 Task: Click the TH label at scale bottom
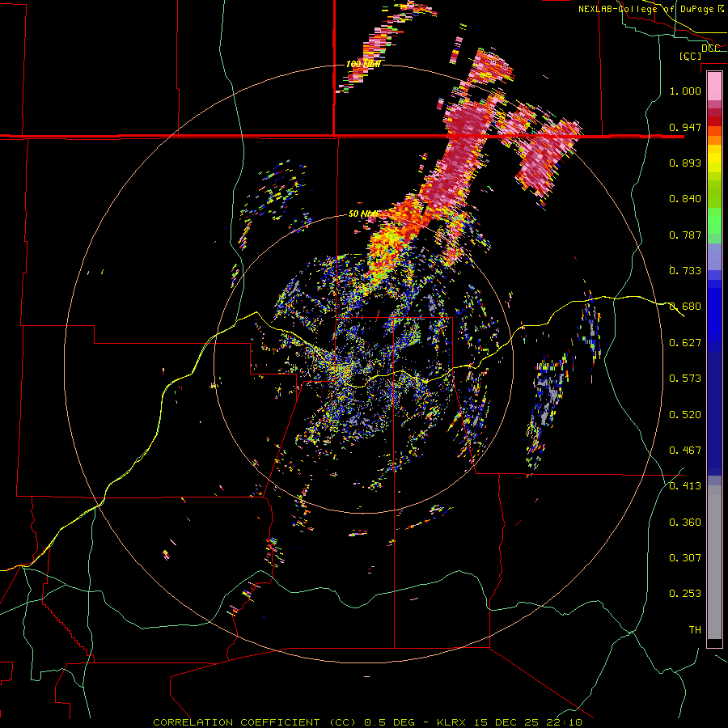[695, 630]
